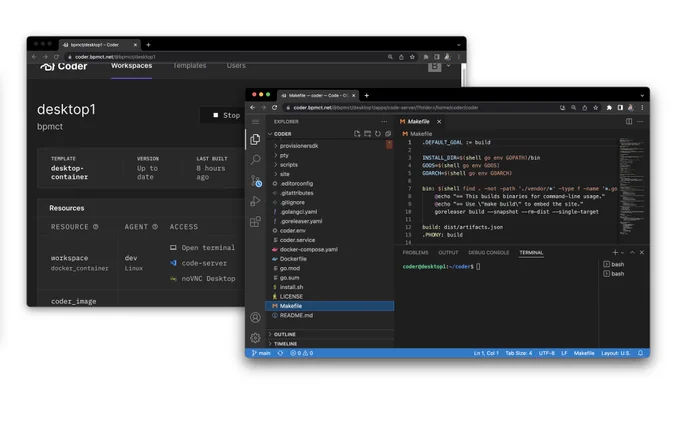Create a new file in CODER explorer
680x426 pixels.
tap(357, 134)
